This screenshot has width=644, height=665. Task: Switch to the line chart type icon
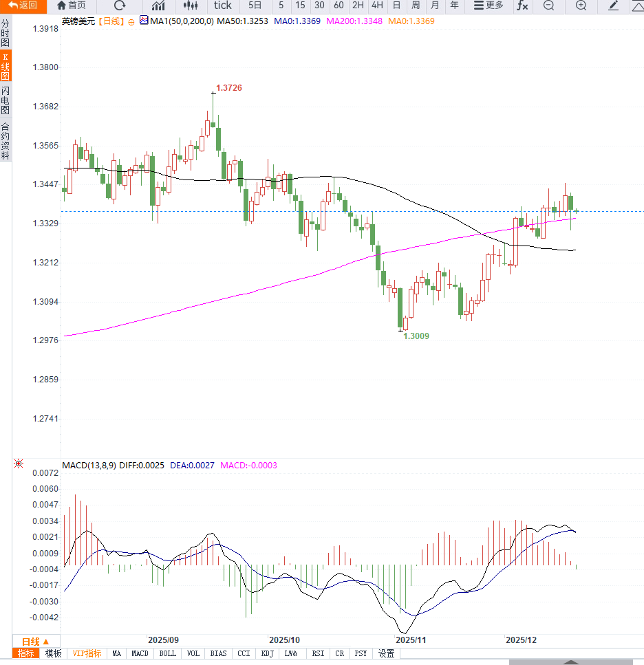point(158,6)
